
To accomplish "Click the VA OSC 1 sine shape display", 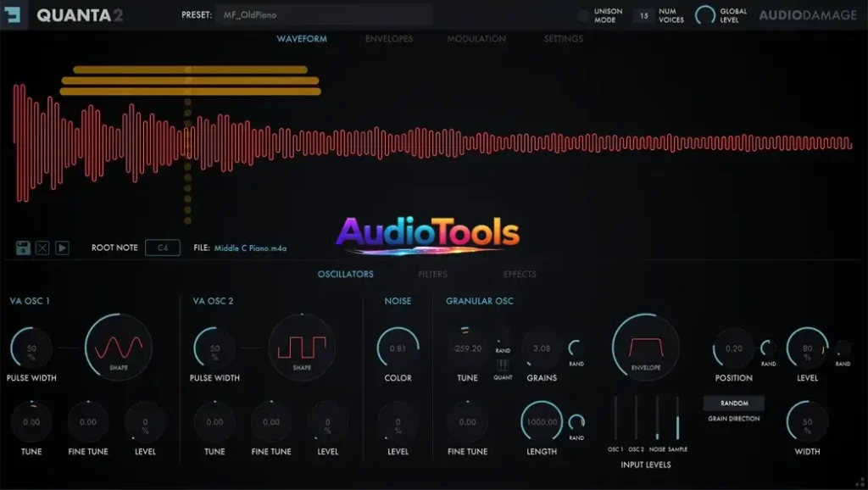I will coord(119,348).
